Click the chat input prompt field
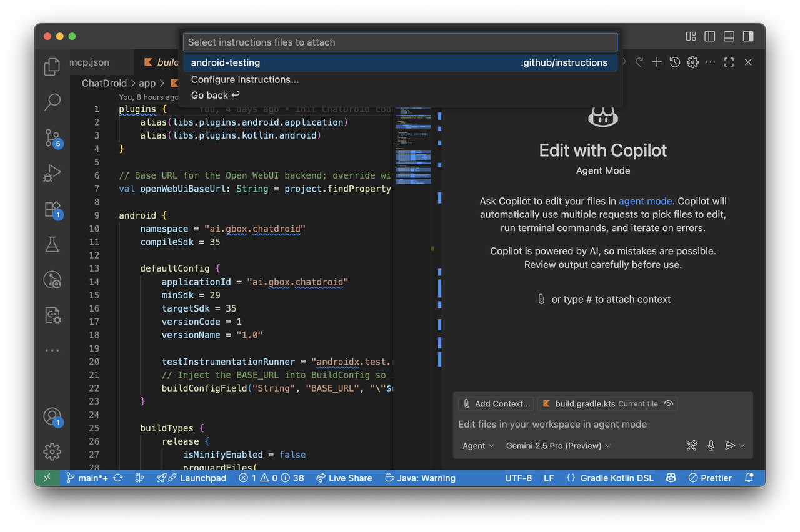The height and width of the screenshot is (532, 800). pyautogui.click(x=602, y=425)
